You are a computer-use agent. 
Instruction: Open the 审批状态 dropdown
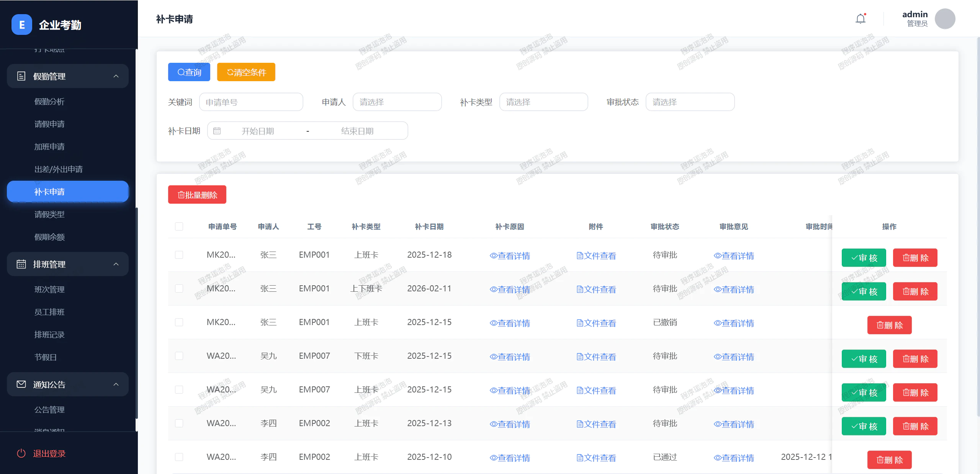click(x=690, y=102)
